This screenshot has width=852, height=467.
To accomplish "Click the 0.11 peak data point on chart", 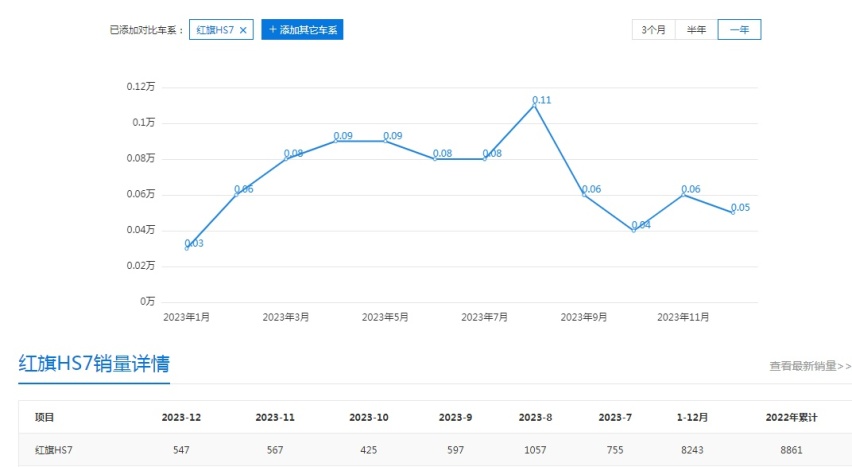I will [534, 105].
